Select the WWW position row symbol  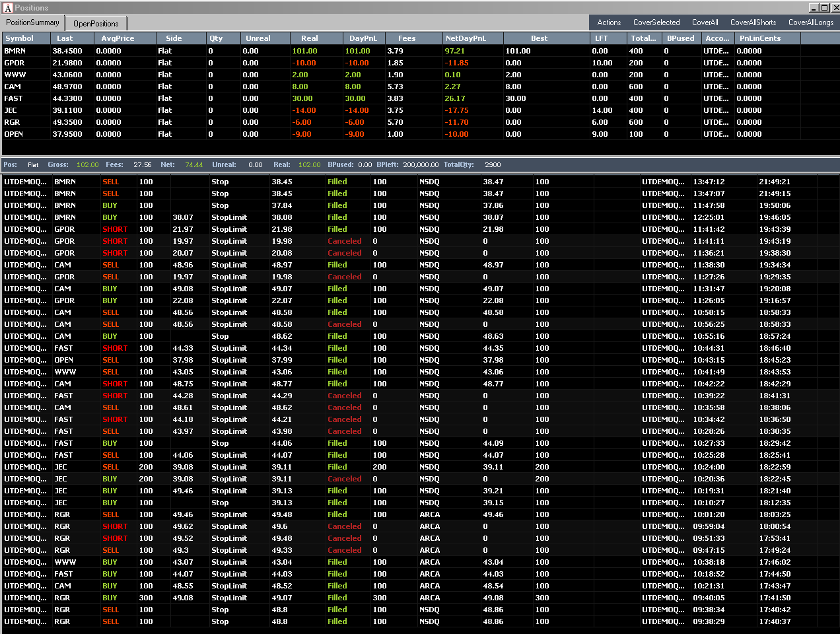pyautogui.click(x=15, y=75)
